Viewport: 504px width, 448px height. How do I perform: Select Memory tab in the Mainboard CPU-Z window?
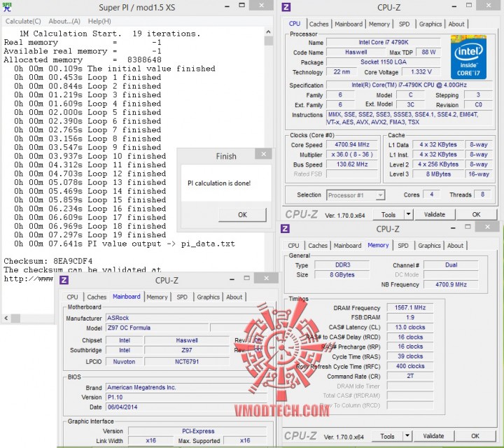[157, 297]
